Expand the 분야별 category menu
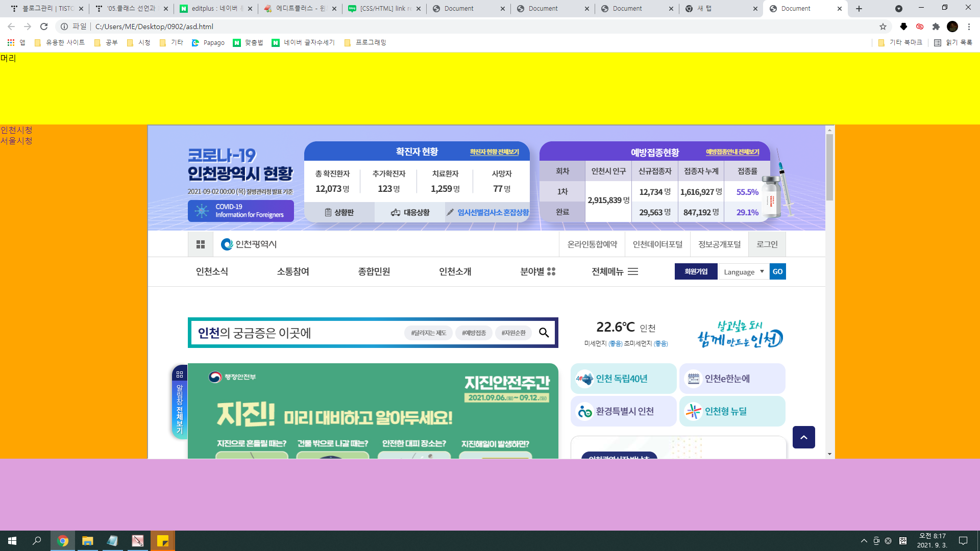 (x=537, y=271)
